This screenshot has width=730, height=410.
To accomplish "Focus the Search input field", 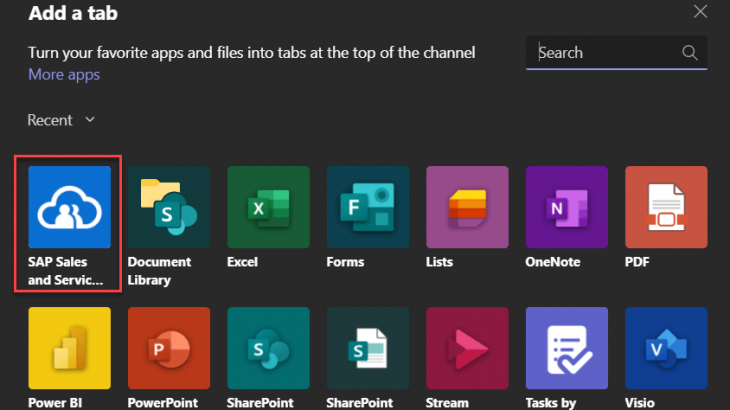I will pyautogui.click(x=616, y=53).
